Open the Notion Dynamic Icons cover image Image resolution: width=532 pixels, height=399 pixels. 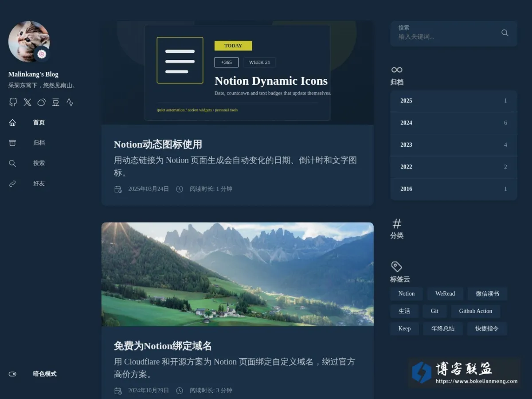(x=238, y=73)
